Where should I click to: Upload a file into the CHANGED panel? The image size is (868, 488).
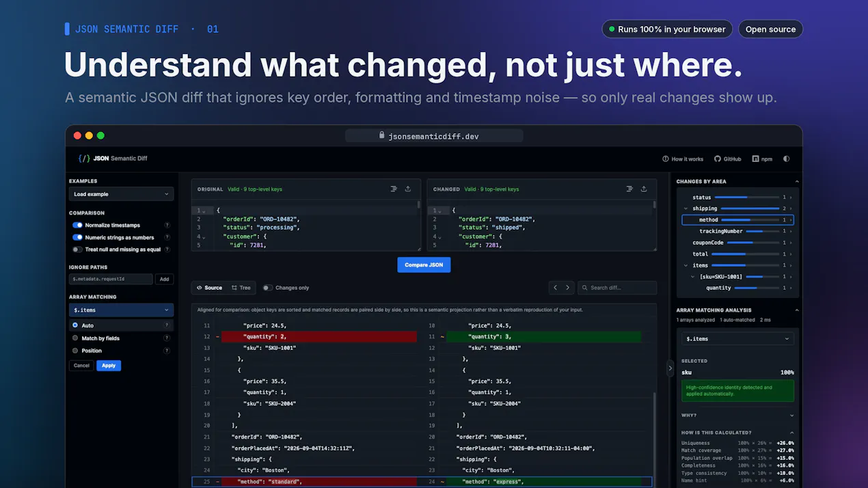[x=644, y=189]
